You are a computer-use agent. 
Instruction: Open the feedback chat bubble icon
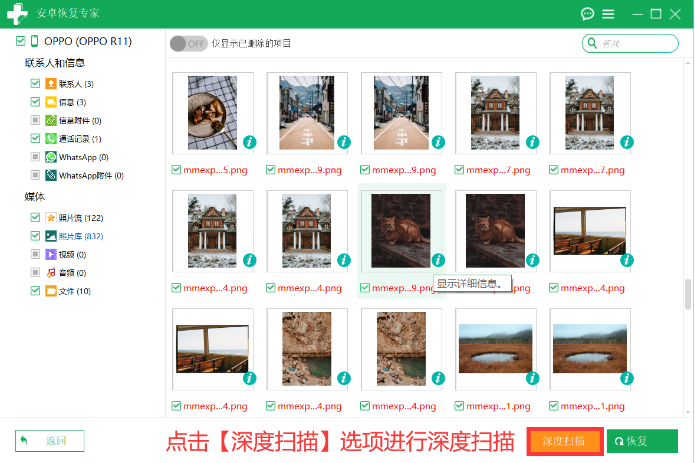[x=587, y=14]
